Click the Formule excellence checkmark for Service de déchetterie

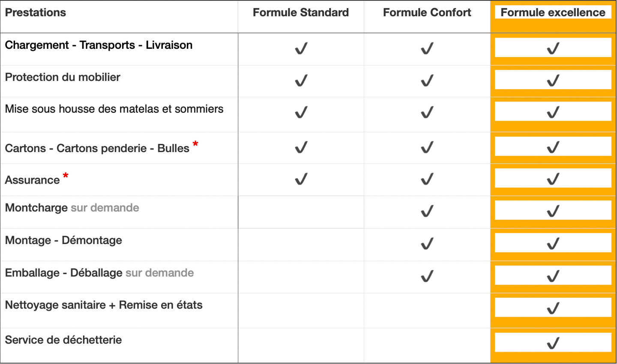tap(553, 343)
